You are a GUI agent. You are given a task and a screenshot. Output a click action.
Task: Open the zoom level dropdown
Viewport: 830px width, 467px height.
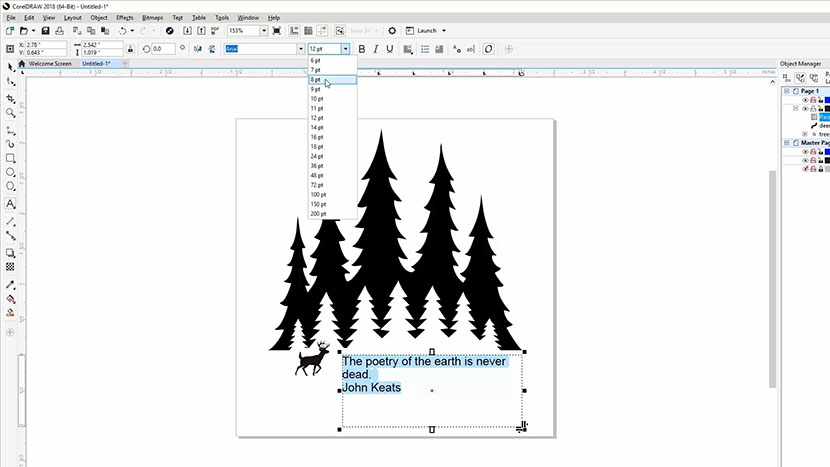point(262,31)
